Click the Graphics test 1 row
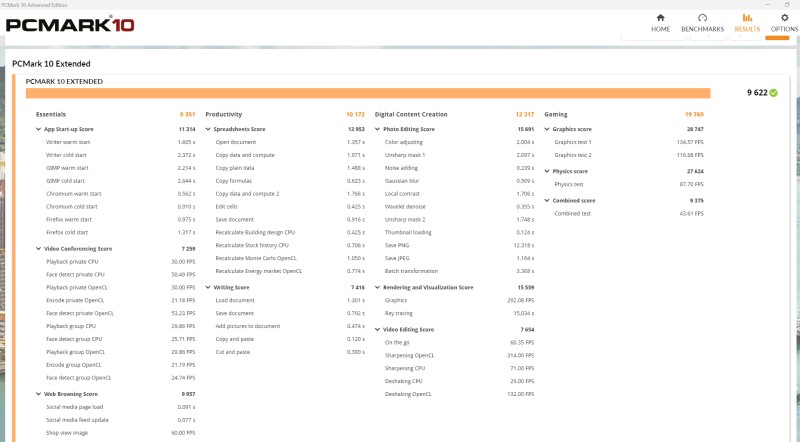The image size is (800, 442). (x=629, y=142)
